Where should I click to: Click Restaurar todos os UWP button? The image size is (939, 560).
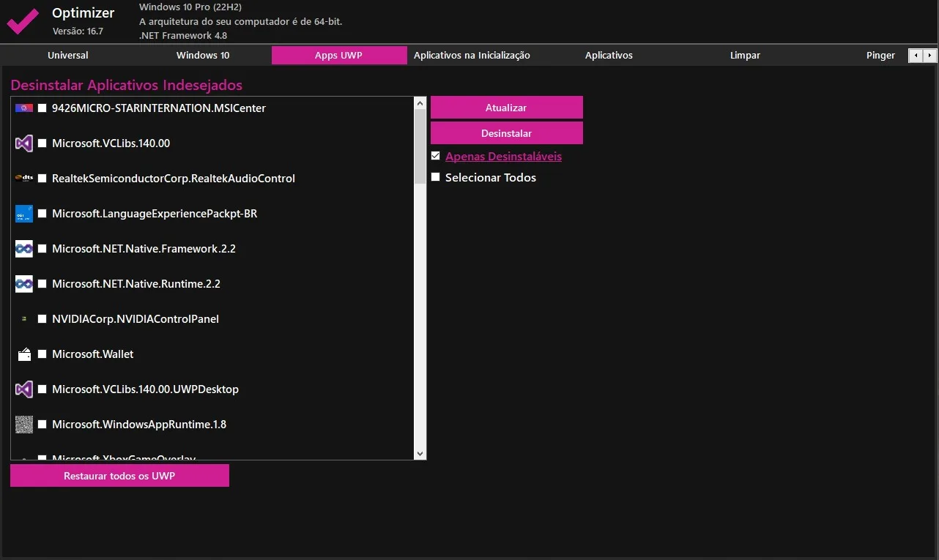point(119,476)
